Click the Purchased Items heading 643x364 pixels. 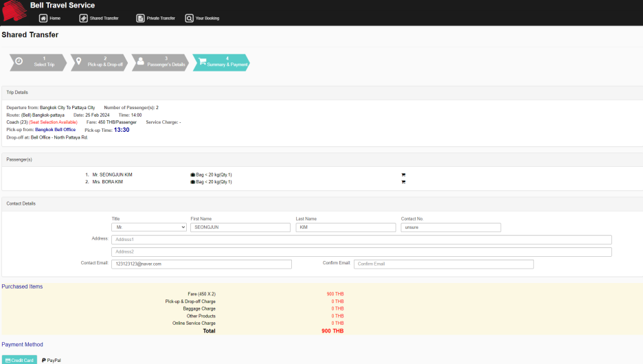[x=22, y=286]
